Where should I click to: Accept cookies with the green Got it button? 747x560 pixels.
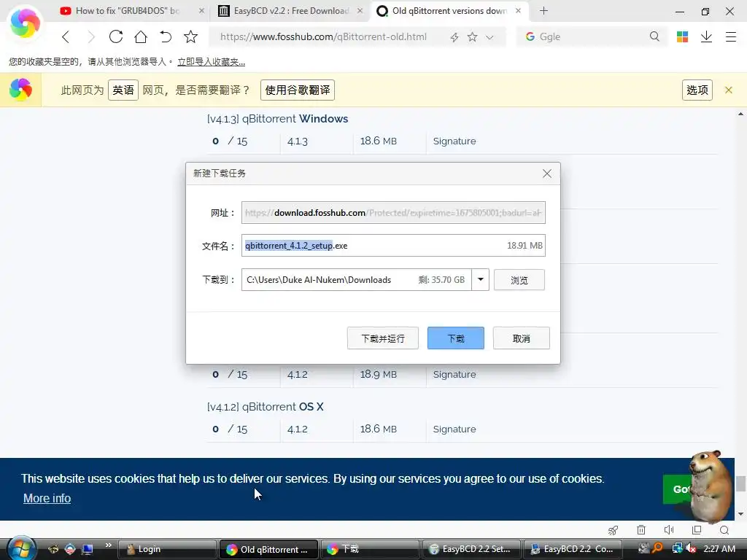tap(676, 489)
